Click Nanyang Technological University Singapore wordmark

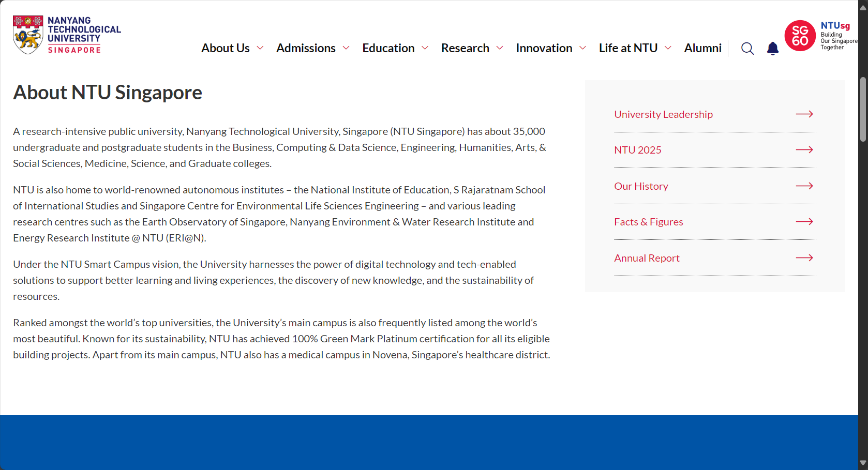coord(84,35)
